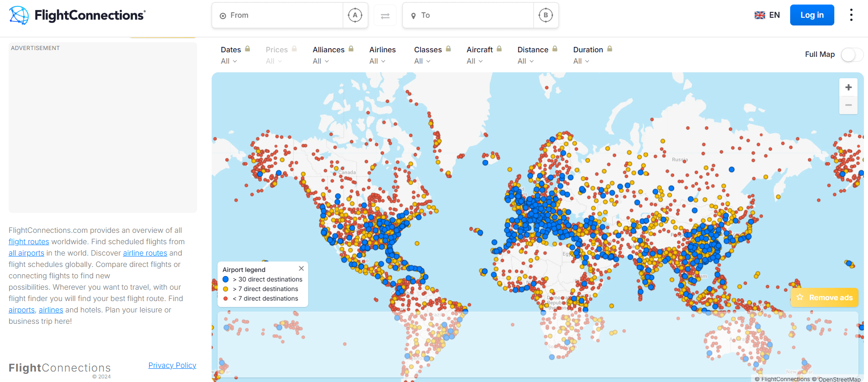Click the lock icon next to Distance
The height and width of the screenshot is (382, 868).
[x=555, y=49]
